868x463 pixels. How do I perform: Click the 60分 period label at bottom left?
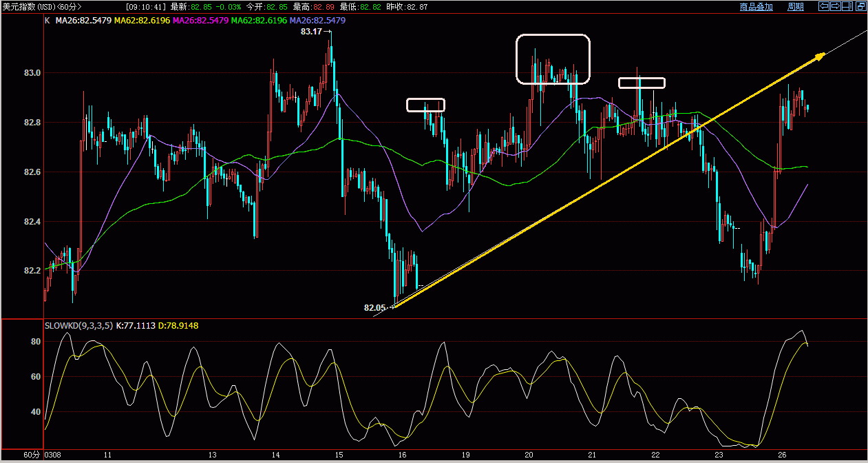click(32, 456)
